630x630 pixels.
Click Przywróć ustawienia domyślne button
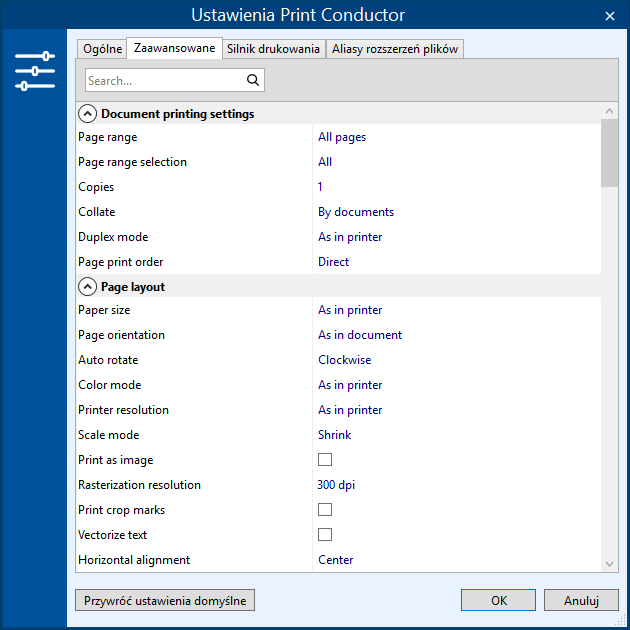point(165,600)
